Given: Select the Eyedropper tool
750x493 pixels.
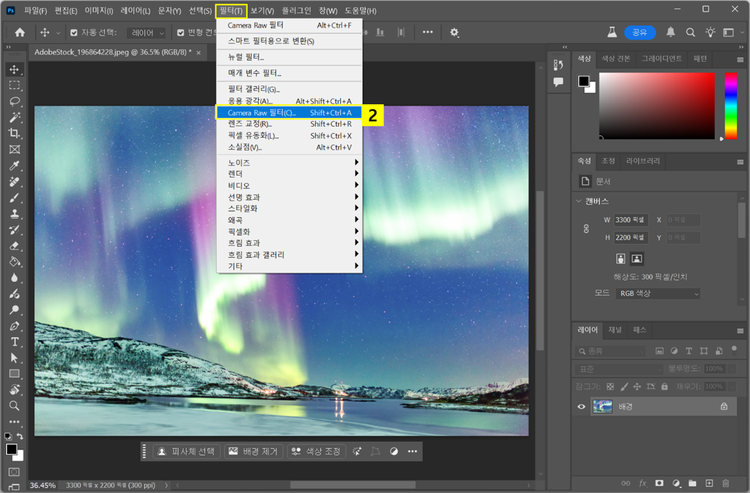Looking at the screenshot, I should pyautogui.click(x=14, y=165).
